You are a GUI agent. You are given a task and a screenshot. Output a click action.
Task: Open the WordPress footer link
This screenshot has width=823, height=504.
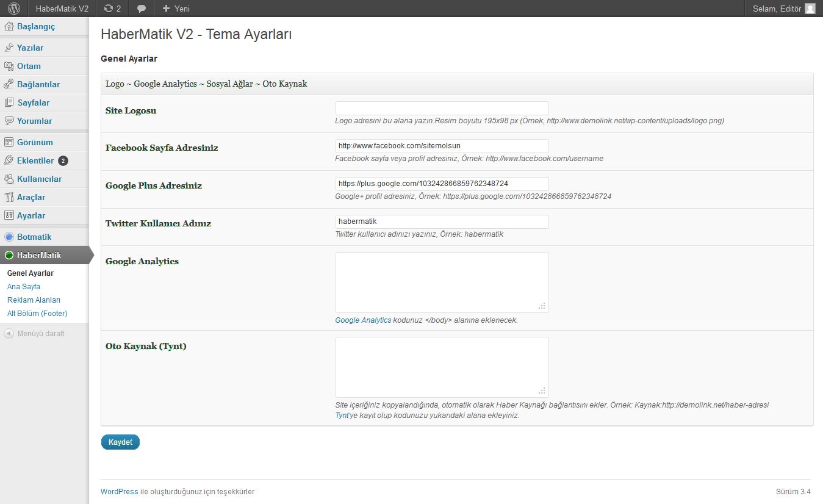(x=120, y=492)
